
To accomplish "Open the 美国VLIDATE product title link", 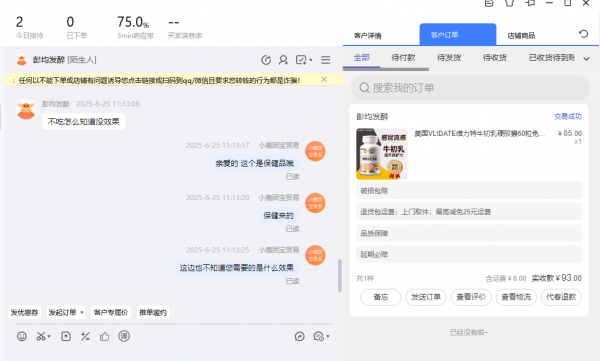I will (x=480, y=133).
